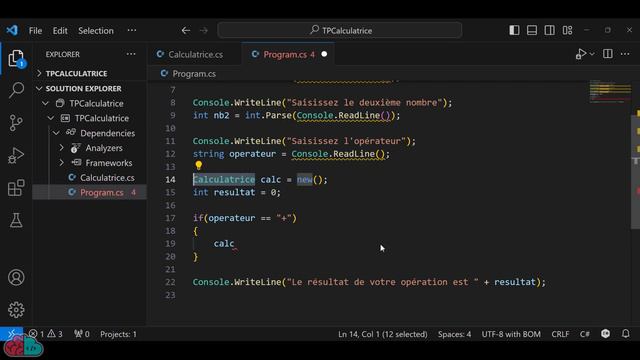Open the Edit menu
Image resolution: width=640 pixels, height=360 pixels.
[x=60, y=31]
